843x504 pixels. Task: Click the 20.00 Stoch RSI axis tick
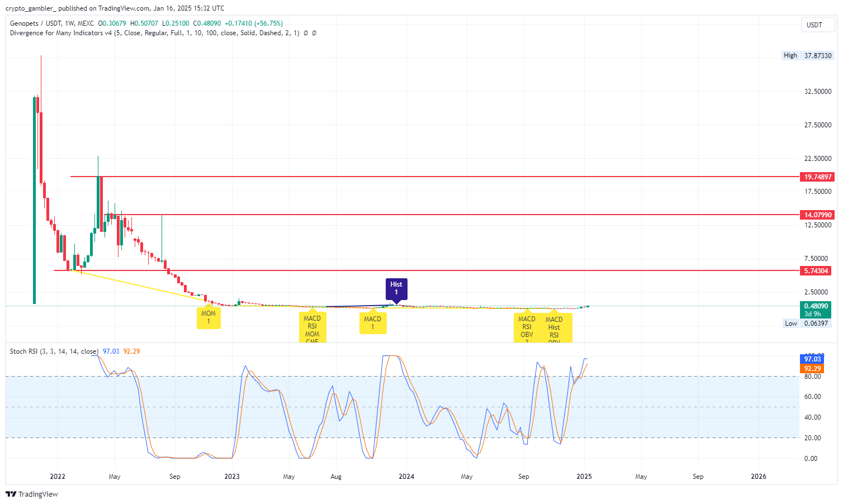click(x=813, y=438)
